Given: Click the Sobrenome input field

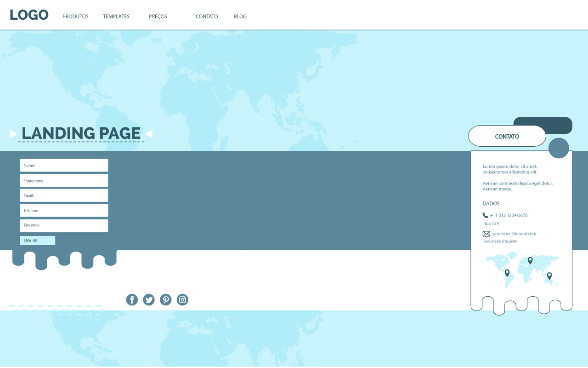Looking at the screenshot, I should click(x=64, y=180).
